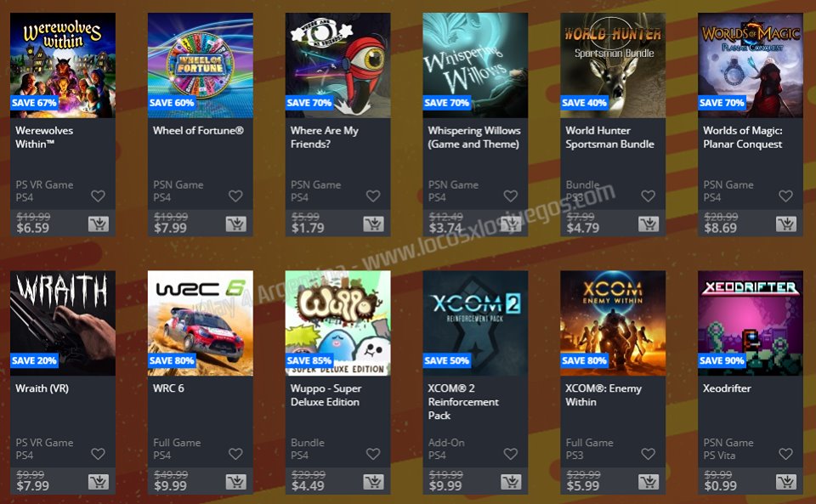Viewport: 816px width, 504px height.
Task: Add Werewolves Within to cart
Action: tap(99, 224)
